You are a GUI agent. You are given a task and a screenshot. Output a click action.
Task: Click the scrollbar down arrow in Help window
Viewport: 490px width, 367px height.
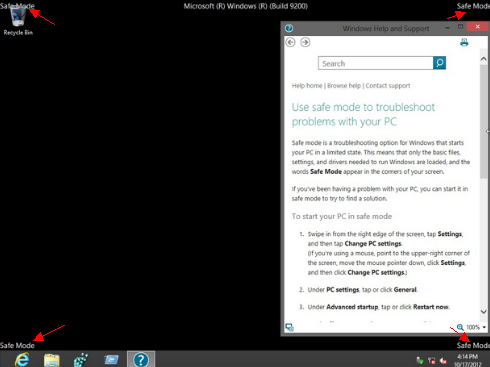(484, 311)
